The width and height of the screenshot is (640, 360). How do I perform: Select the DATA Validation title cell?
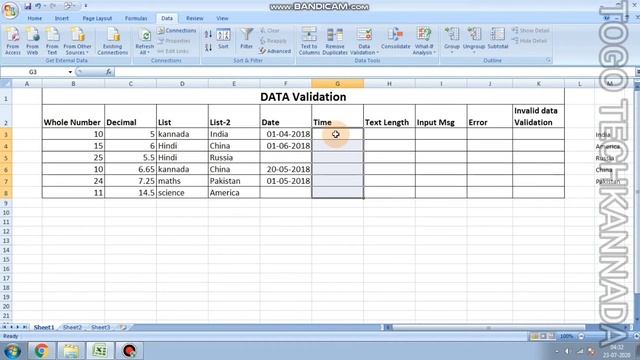click(x=303, y=97)
